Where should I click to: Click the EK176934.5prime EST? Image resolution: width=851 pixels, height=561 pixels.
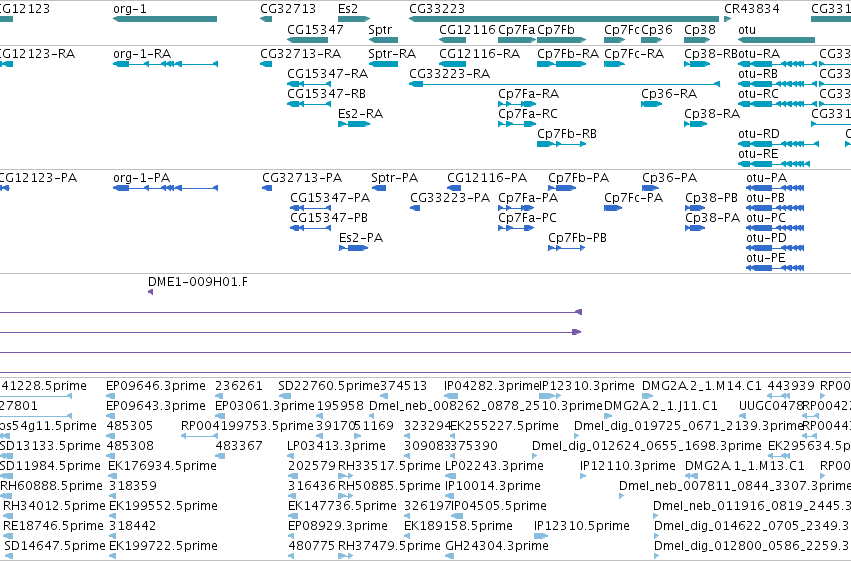(x=112, y=477)
